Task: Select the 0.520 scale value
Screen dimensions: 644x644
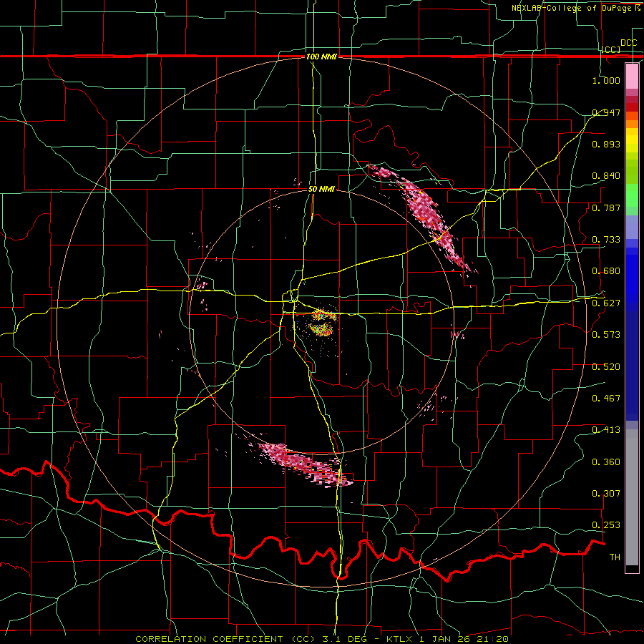Action: (606, 367)
